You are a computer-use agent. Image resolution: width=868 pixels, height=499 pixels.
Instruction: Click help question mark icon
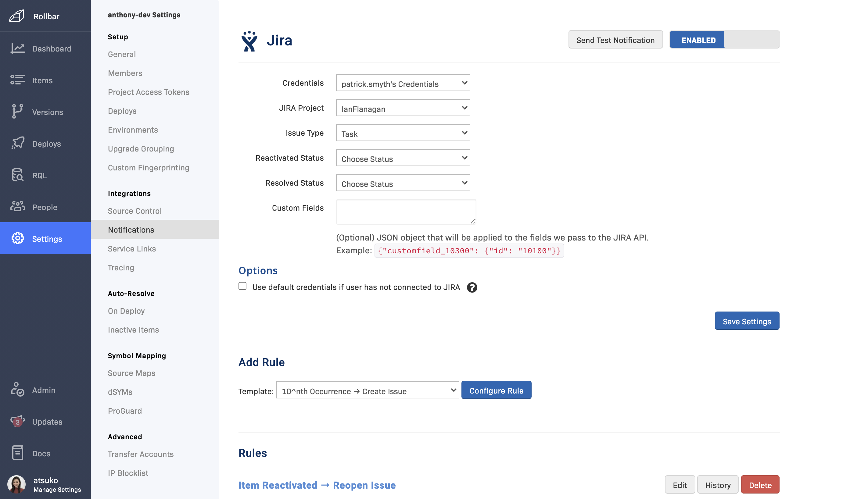pos(472,287)
